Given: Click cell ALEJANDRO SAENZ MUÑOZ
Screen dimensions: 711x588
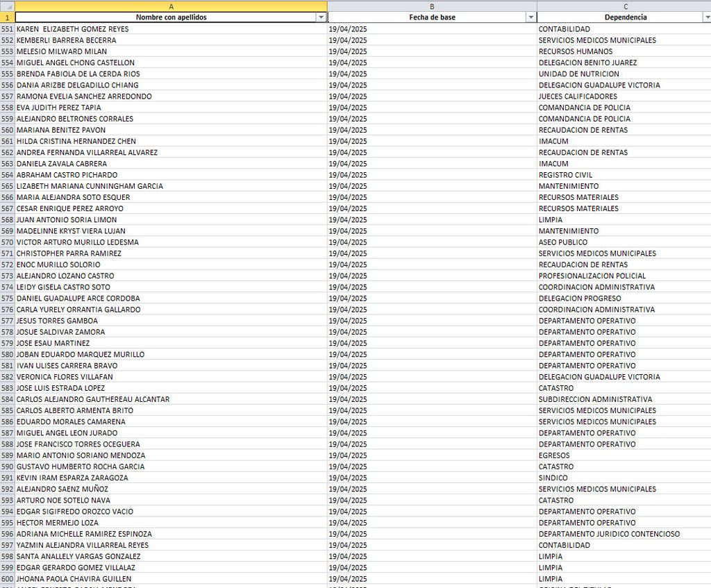Looking at the screenshot, I should click(171, 489).
